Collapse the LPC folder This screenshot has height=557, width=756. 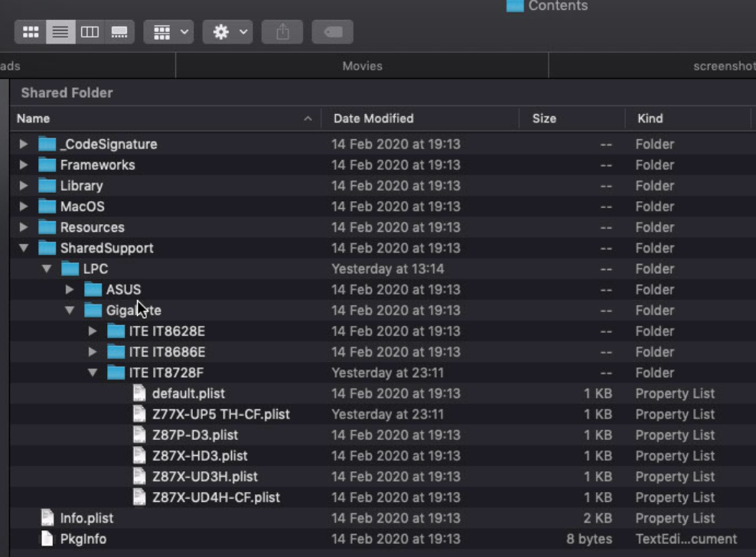click(46, 269)
